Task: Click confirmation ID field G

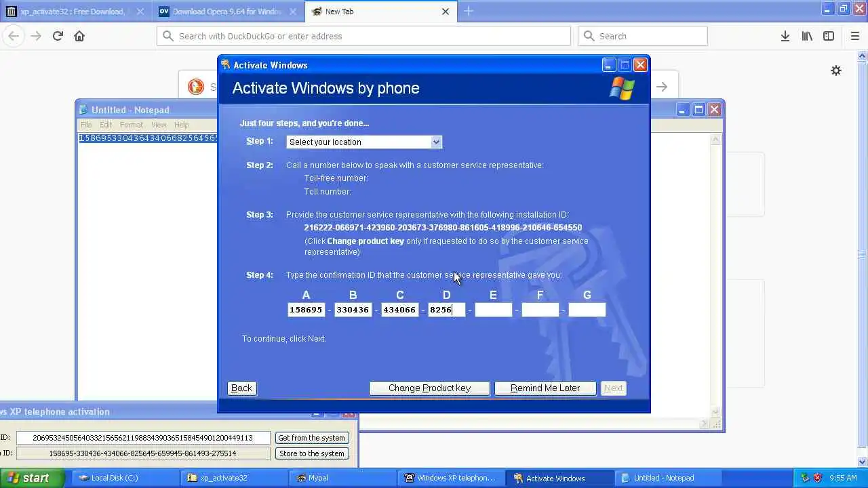Action: click(x=587, y=310)
